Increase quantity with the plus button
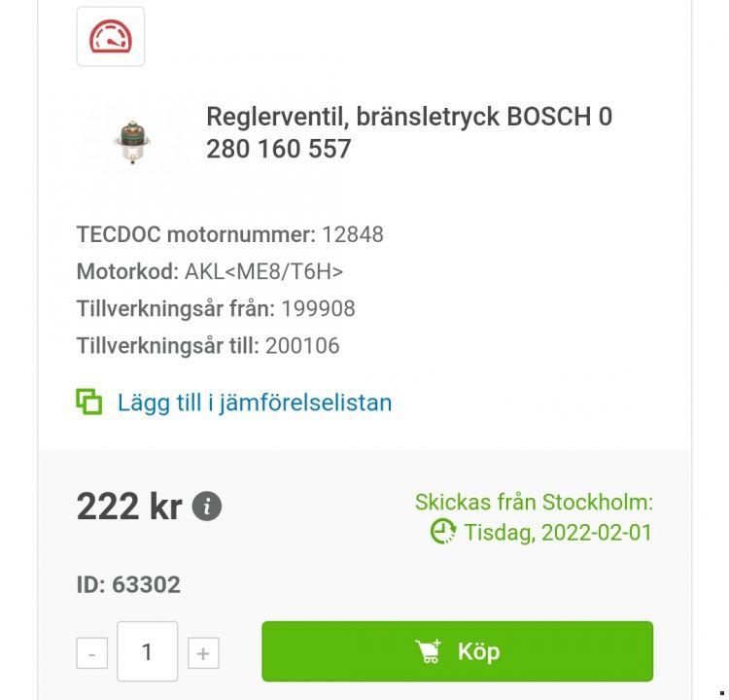The width and height of the screenshot is (729, 700). coord(202,653)
